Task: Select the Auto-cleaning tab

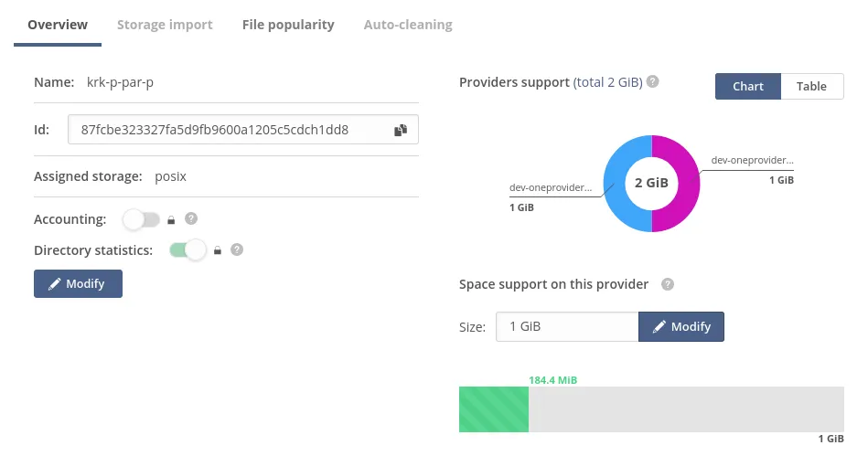Action: (408, 25)
